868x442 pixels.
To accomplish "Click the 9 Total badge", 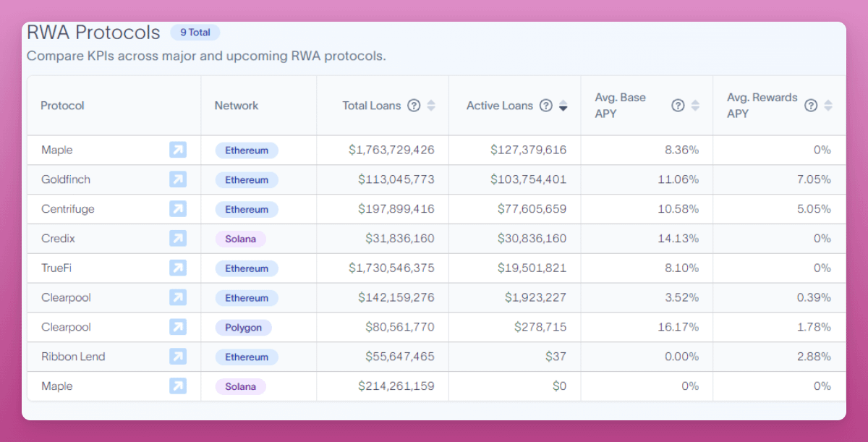I will (195, 33).
